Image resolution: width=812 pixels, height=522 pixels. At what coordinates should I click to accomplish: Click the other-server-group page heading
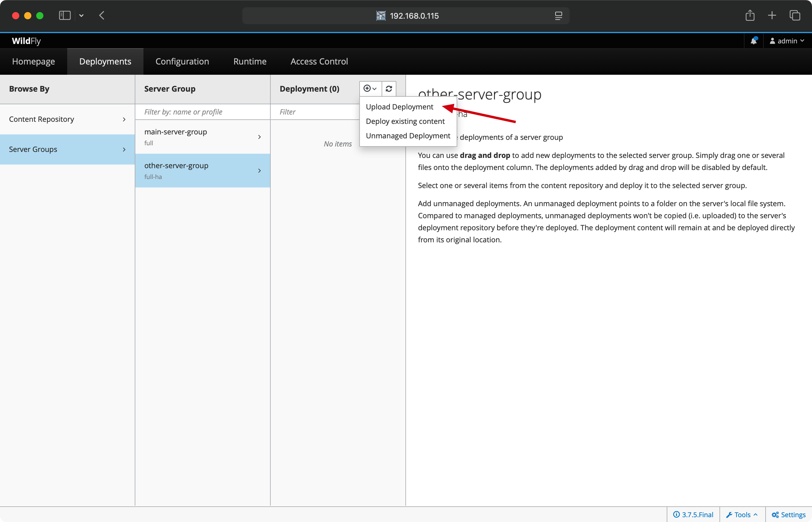[x=480, y=94]
